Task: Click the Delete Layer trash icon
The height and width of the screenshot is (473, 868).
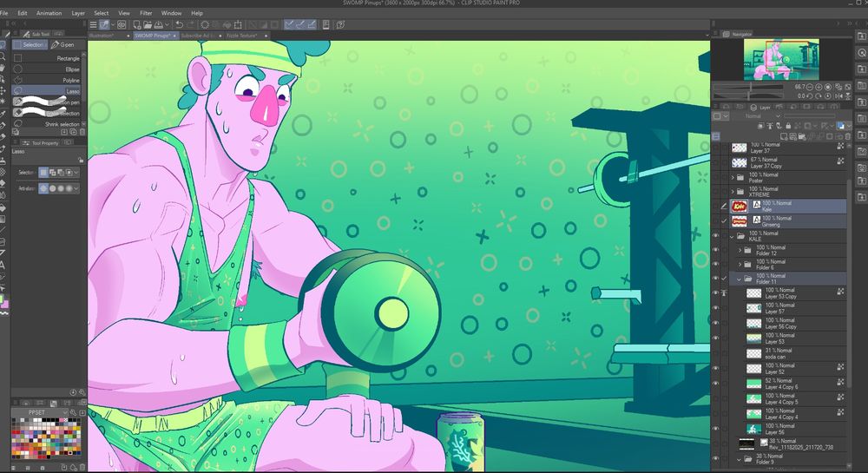Action: [x=847, y=136]
